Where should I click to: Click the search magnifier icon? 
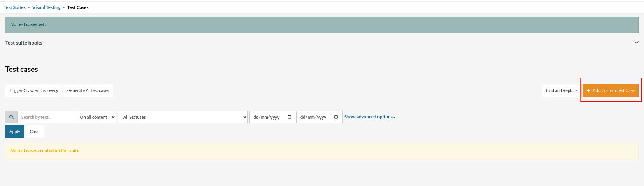tap(11, 117)
